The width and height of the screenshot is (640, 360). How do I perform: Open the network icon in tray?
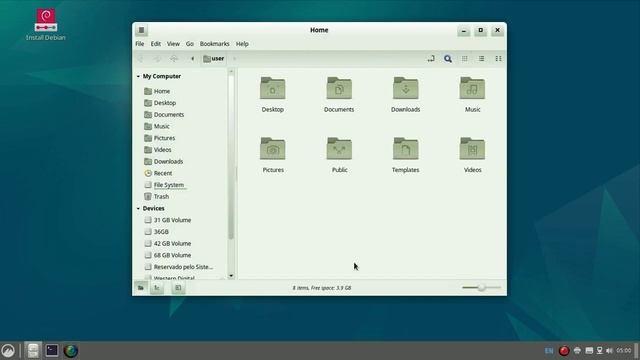click(x=600, y=351)
